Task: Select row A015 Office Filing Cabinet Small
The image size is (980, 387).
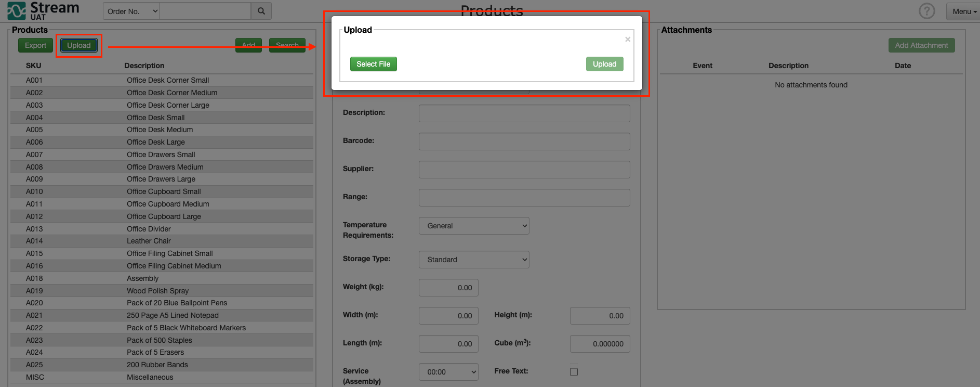Action: 162,253
